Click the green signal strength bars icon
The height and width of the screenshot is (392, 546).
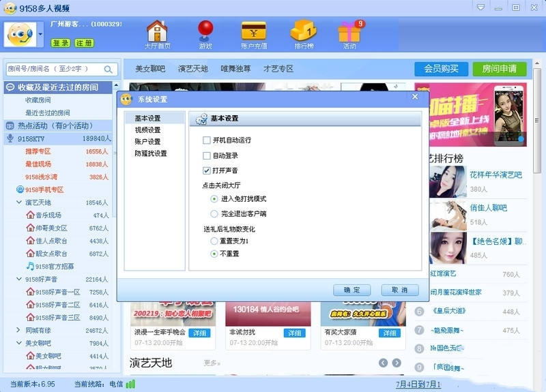pos(130,384)
